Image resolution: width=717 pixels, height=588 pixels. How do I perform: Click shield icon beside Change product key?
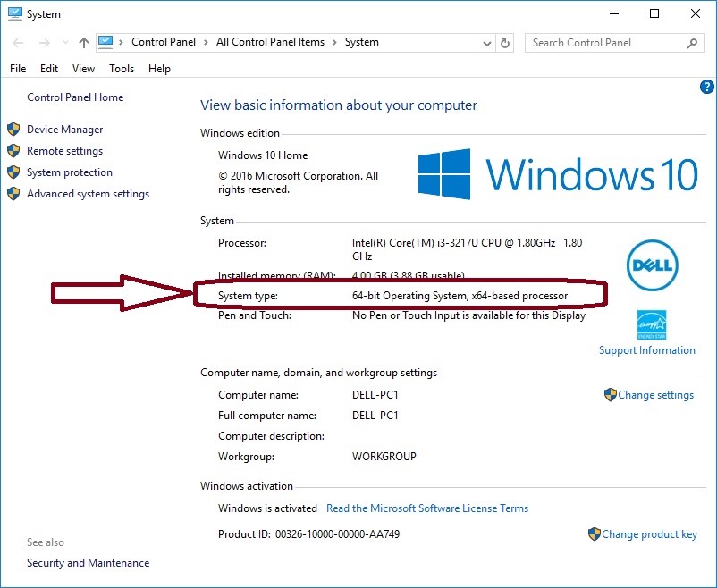click(x=594, y=534)
